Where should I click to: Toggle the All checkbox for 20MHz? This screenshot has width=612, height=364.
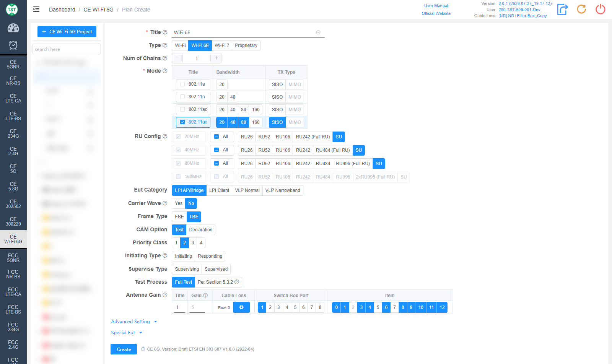216,136
